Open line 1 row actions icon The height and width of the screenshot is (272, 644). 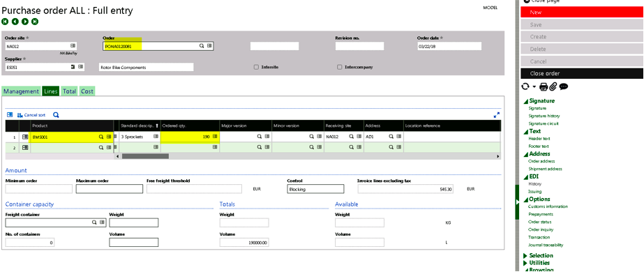(25, 137)
